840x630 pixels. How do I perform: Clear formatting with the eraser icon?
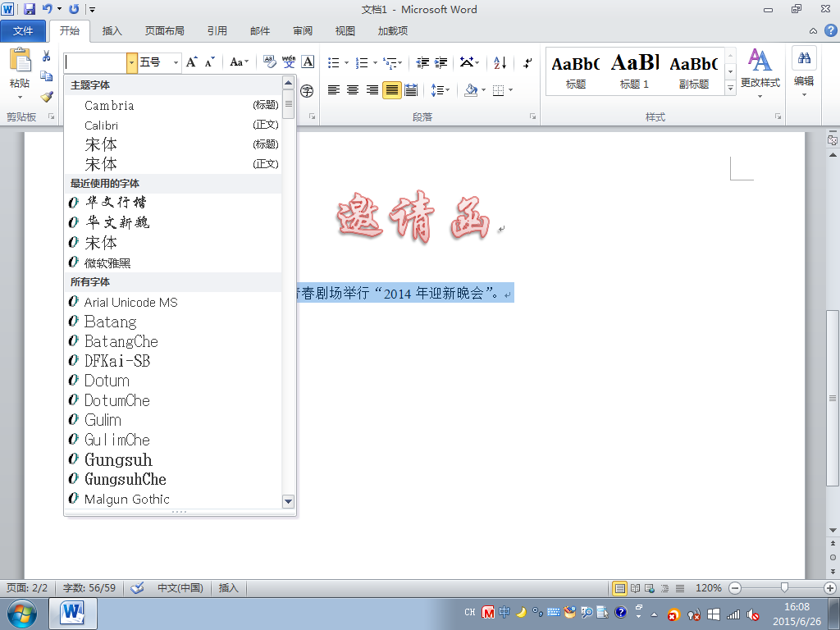[x=269, y=62]
